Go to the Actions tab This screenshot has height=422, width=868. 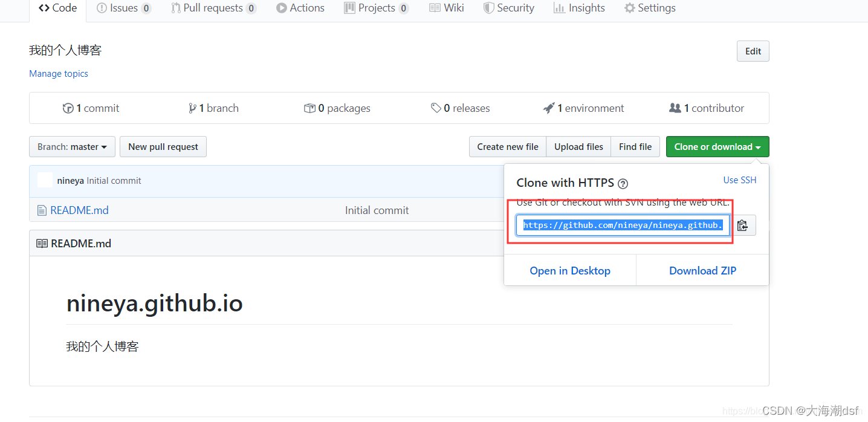(x=300, y=8)
